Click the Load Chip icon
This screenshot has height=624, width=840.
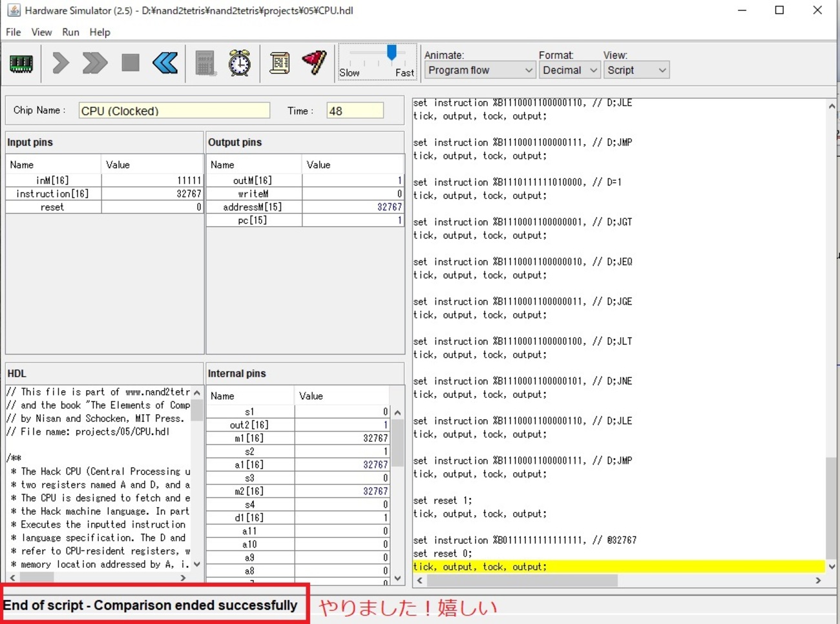[21, 63]
